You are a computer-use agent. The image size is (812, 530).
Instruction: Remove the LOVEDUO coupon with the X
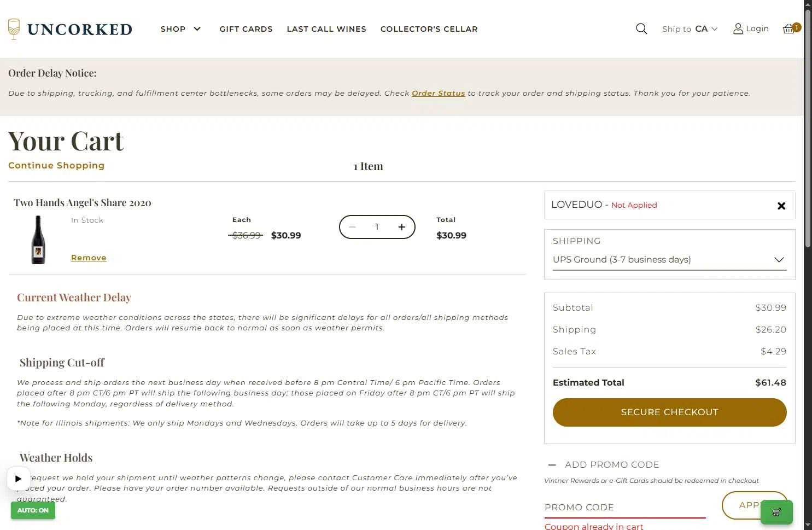coord(781,206)
